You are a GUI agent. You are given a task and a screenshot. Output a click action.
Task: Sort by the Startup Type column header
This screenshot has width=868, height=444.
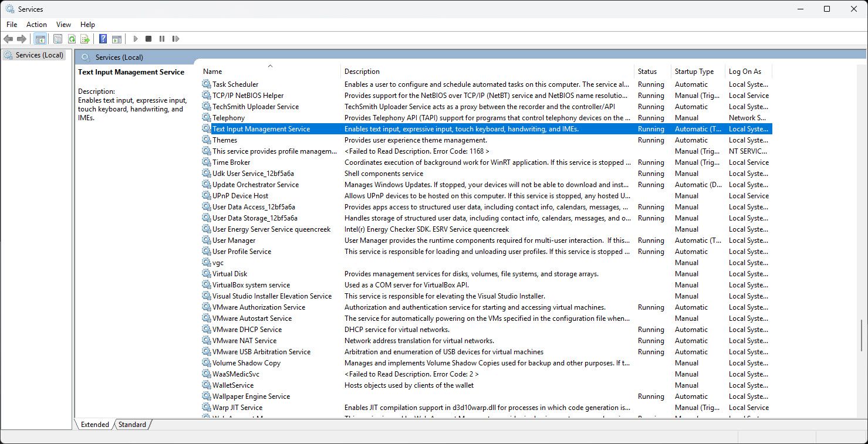[x=698, y=72]
